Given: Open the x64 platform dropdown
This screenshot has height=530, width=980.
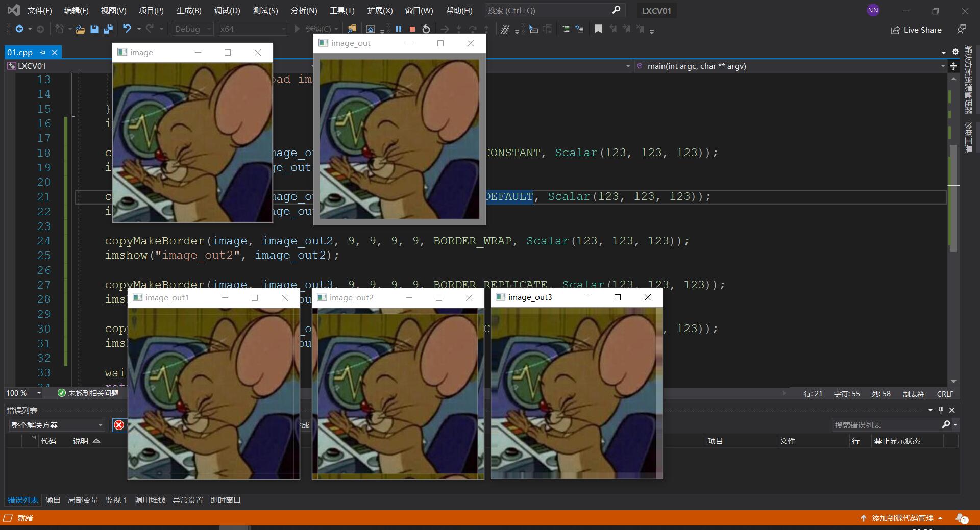Looking at the screenshot, I should click(253, 29).
